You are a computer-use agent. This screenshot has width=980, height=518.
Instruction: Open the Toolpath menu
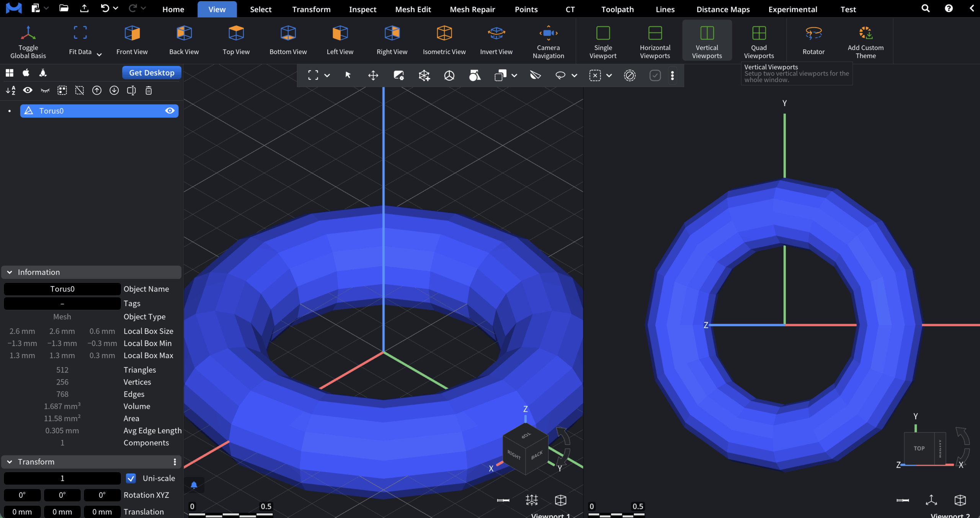(x=617, y=9)
